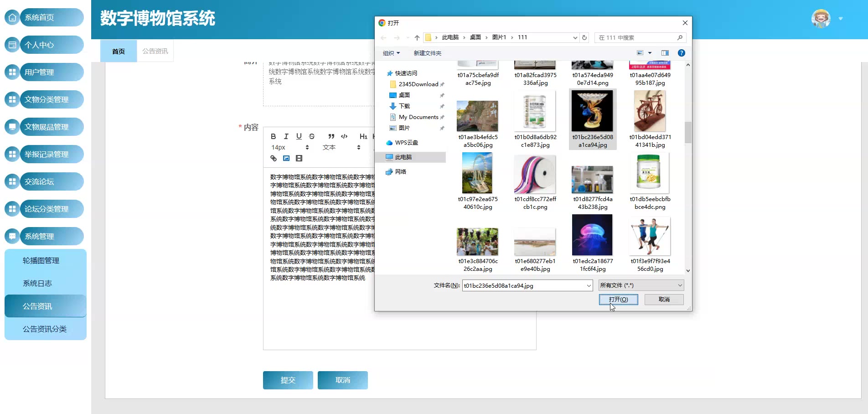Click 桌面 in the address breadcrumb
Image resolution: width=868 pixels, height=414 pixels.
tap(475, 37)
